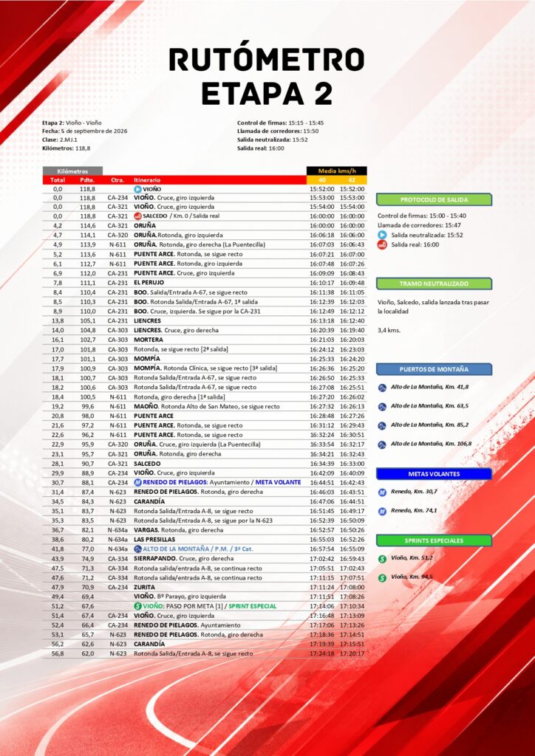Image resolution: width=535 pixels, height=756 pixels.
Task: Click the red Km 0 icon beside SALCEDO
Action: point(137,216)
